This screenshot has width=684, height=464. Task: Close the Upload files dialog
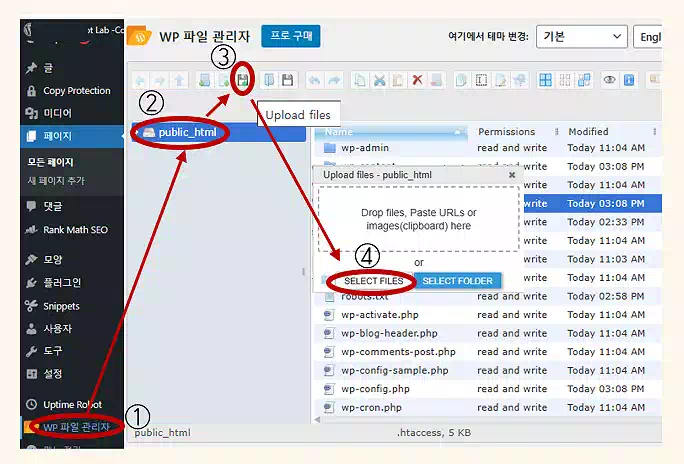(512, 175)
